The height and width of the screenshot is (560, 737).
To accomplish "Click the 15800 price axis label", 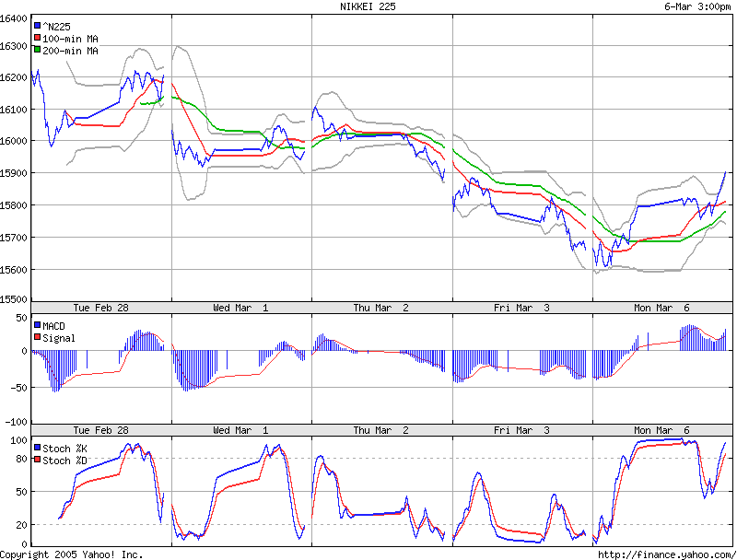I will pos(14,205).
